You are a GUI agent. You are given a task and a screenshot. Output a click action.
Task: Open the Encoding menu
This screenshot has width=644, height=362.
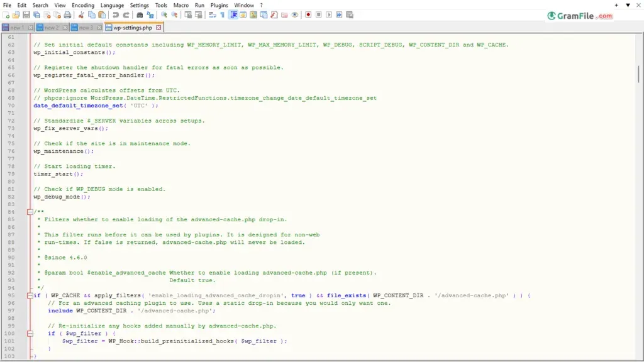pyautogui.click(x=83, y=5)
